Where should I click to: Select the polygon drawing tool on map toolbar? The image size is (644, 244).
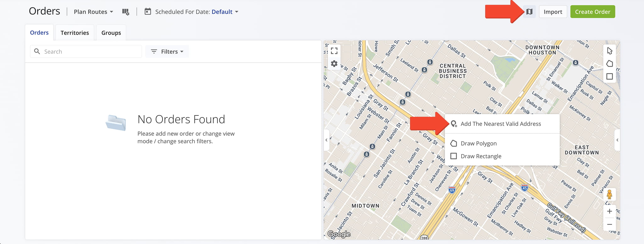609,64
